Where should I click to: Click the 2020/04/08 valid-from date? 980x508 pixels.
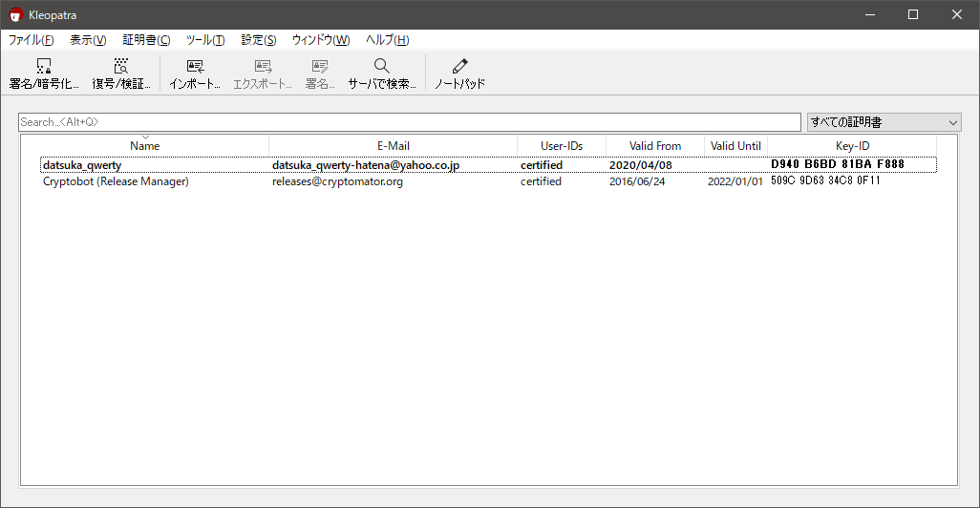point(641,165)
